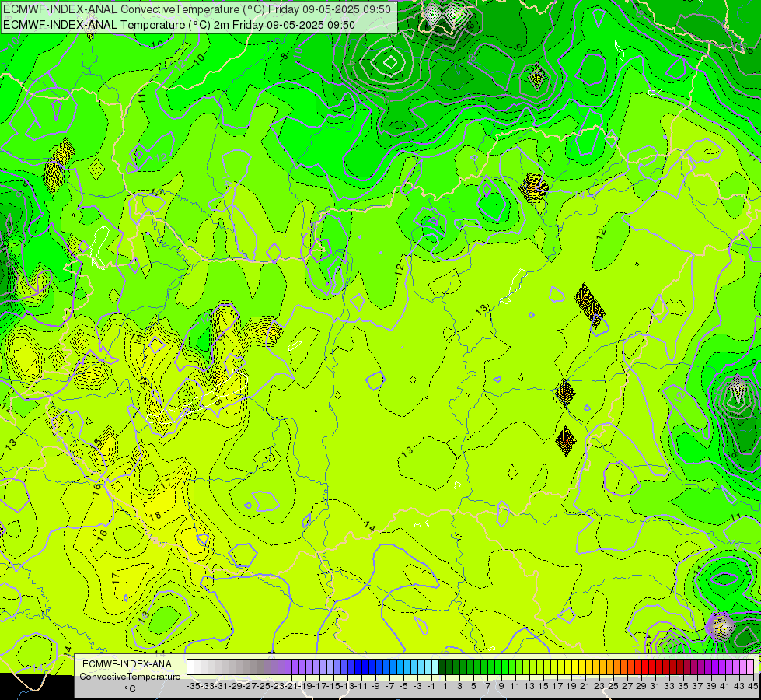Click legend label 'ConvectiveTemperature'
Image resolution: width=761 pixels, height=700 pixels.
pyautogui.click(x=130, y=677)
